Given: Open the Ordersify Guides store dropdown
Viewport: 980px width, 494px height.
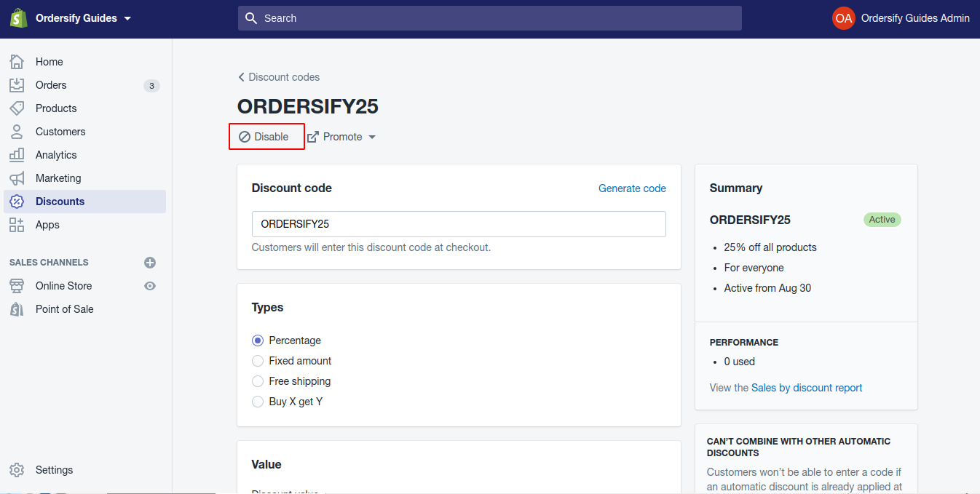Looking at the screenshot, I should 83,18.
